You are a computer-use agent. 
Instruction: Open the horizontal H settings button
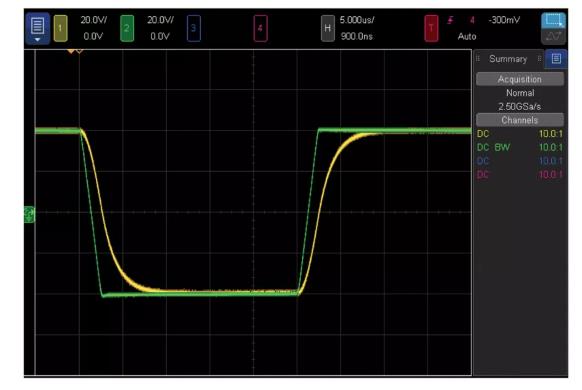[x=327, y=28]
